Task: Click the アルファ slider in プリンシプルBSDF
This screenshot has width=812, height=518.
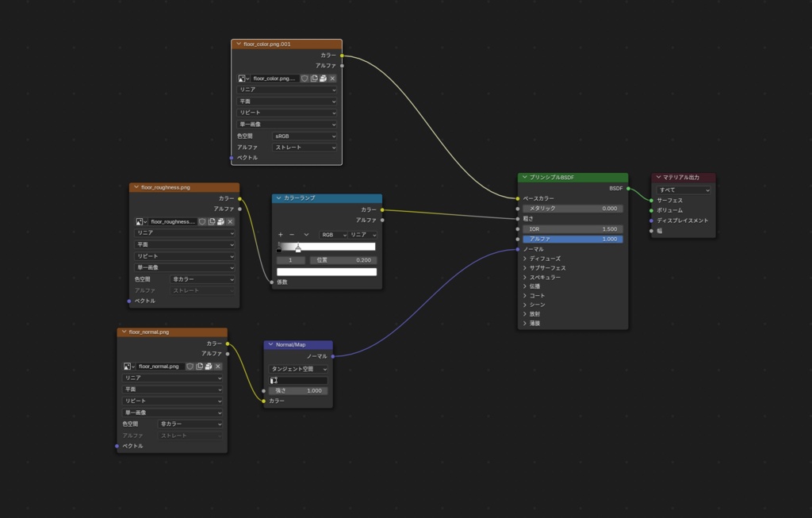Action: [x=573, y=240]
